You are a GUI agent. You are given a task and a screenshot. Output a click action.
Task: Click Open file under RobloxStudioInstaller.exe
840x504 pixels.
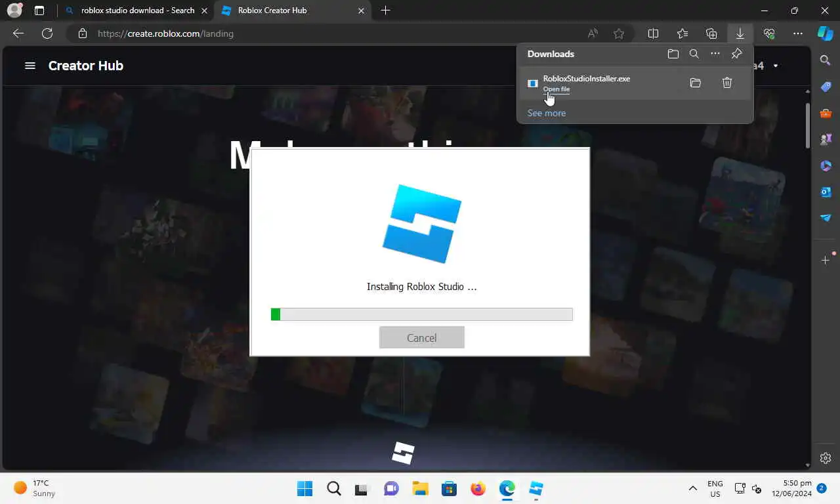[556, 89]
